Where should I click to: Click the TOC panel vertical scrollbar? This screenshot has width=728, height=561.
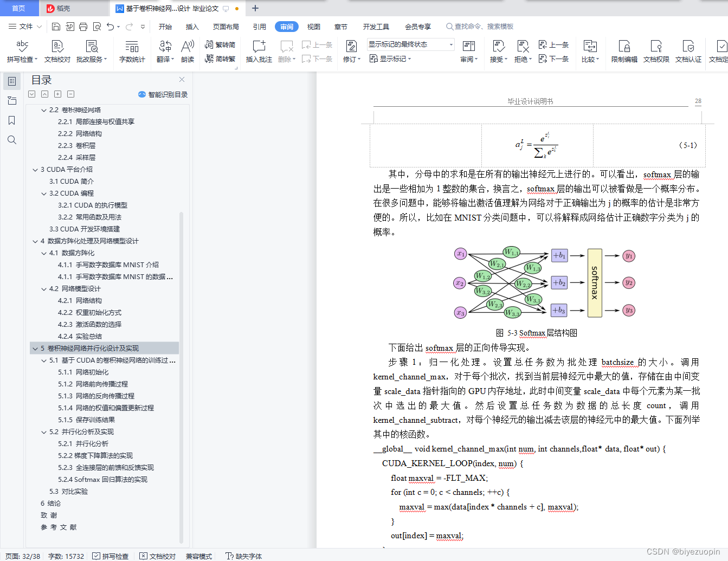point(181,377)
